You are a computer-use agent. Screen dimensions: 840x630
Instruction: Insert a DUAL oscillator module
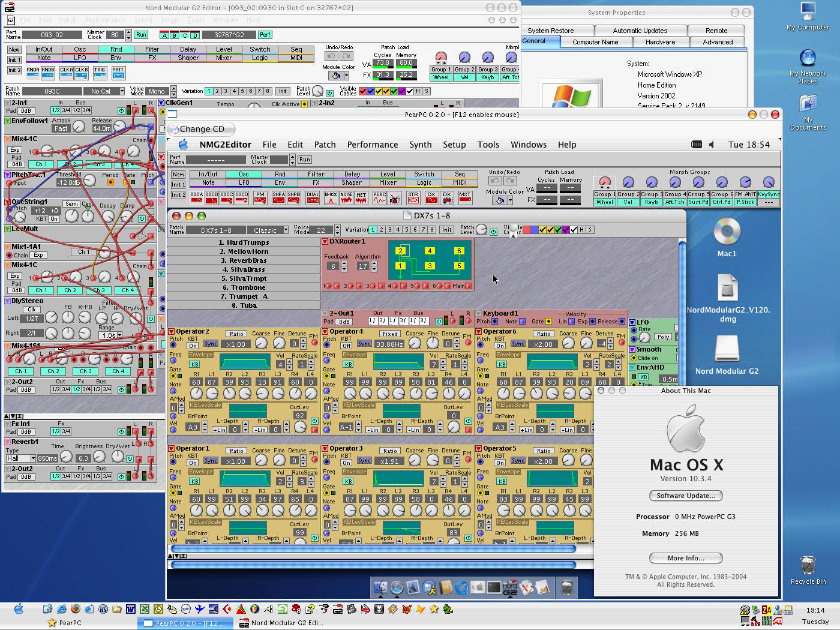[313, 197]
